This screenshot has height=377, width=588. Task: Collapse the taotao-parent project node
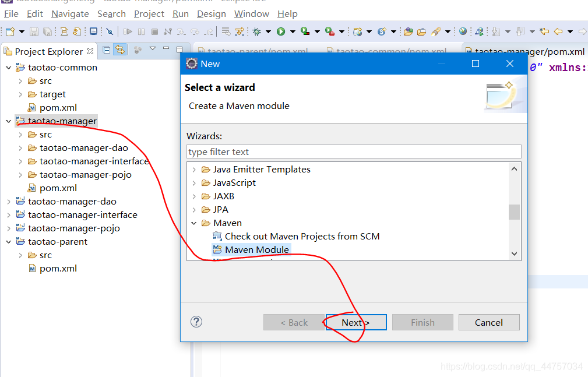coord(9,242)
